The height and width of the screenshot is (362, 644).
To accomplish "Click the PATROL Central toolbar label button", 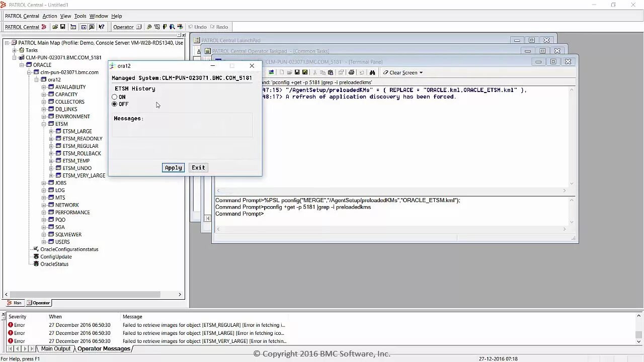I will [x=22, y=27].
